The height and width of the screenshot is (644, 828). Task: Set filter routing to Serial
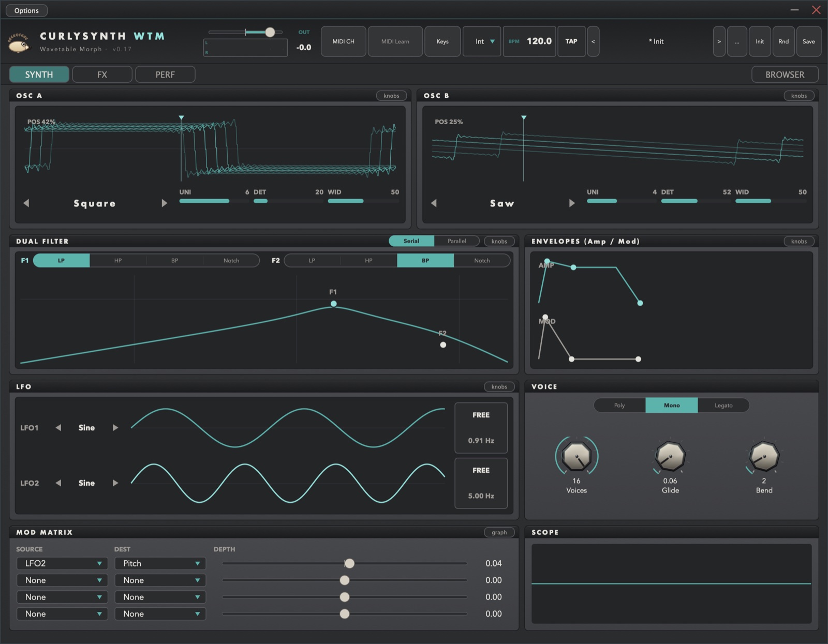coord(411,241)
